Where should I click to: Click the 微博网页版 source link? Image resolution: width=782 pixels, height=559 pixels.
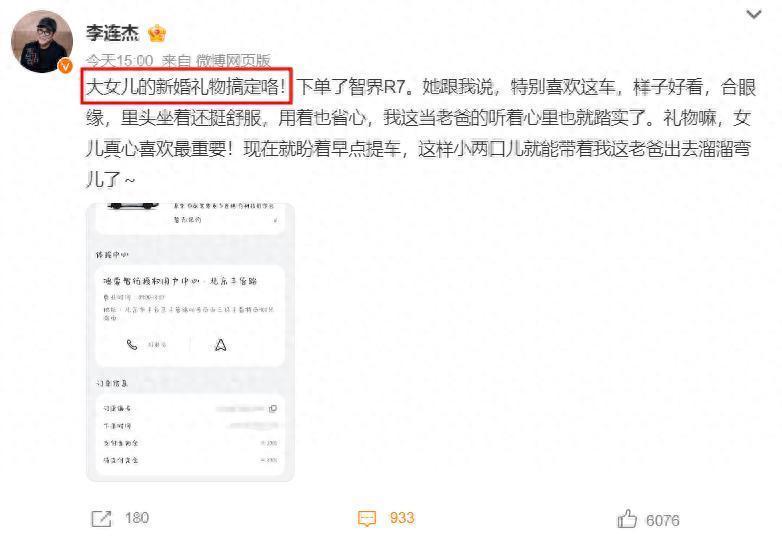(233, 61)
